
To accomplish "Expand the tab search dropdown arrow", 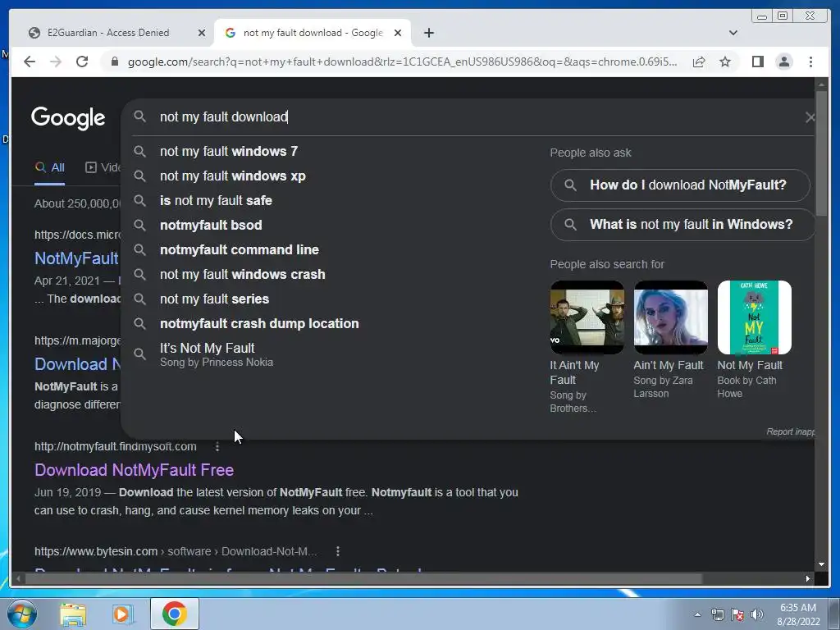I will pyautogui.click(x=733, y=33).
